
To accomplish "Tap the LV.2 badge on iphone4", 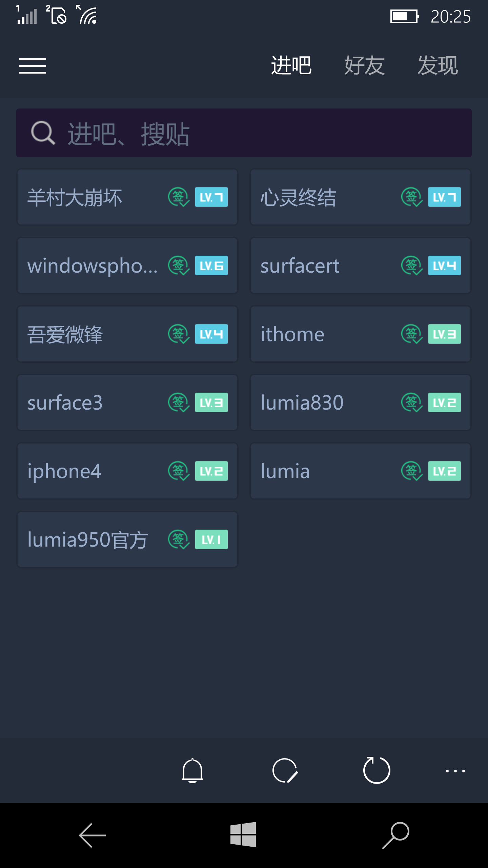I will pos(211,471).
